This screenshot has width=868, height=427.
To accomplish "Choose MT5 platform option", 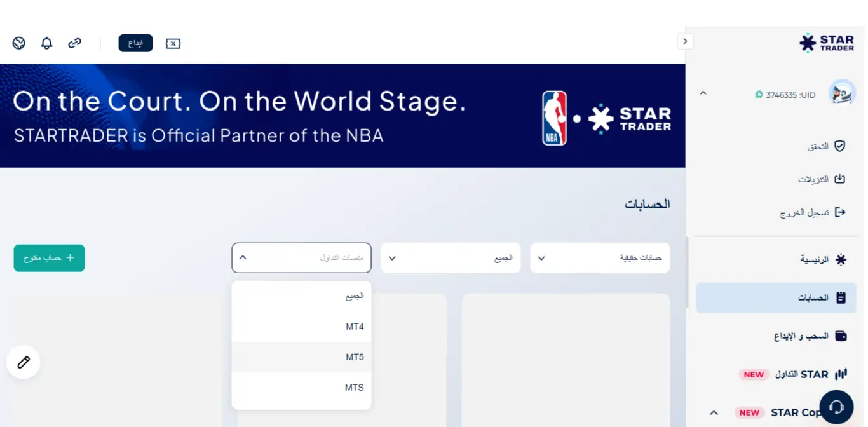I will [301, 357].
